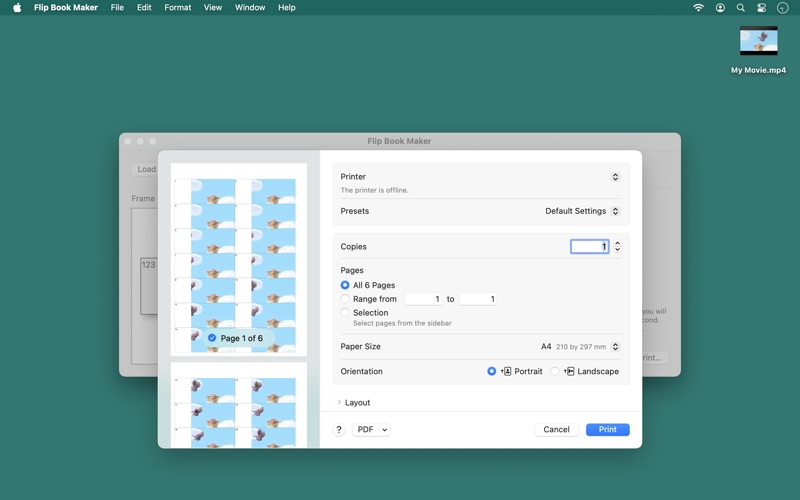Screen dimensions: 800x500
Task: Open the PDF options dropdown arrow
Action: point(385,430)
